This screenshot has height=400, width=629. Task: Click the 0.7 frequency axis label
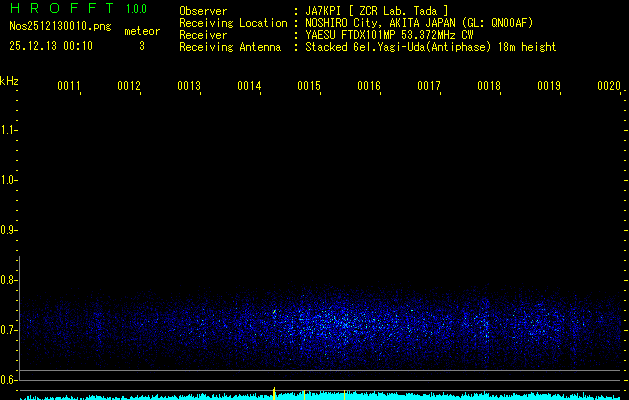[x=9, y=329]
